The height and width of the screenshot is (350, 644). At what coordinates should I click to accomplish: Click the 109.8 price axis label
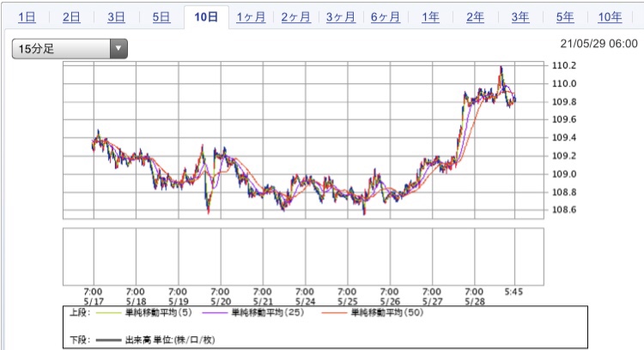(564, 102)
